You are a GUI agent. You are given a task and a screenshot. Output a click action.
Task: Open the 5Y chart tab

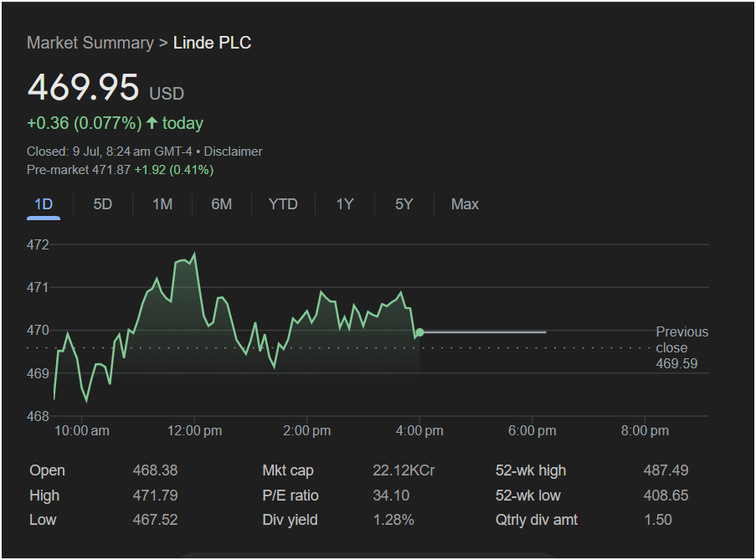click(404, 204)
